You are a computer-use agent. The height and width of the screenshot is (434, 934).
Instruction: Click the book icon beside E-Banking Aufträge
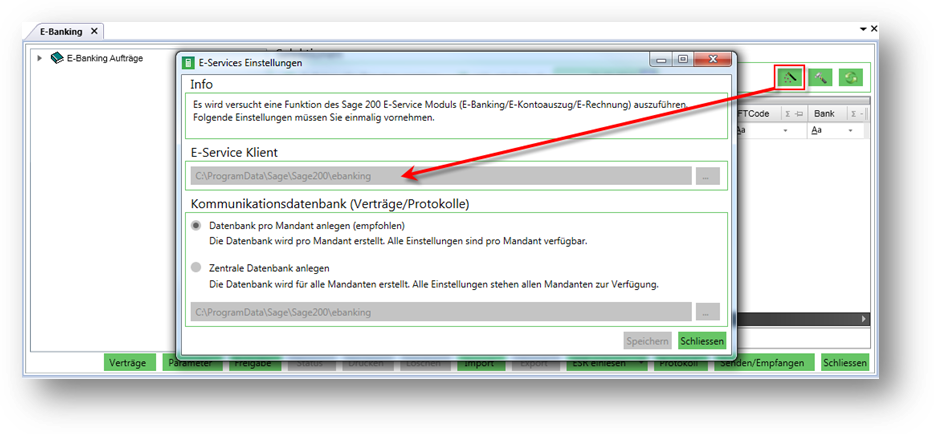coord(57,58)
